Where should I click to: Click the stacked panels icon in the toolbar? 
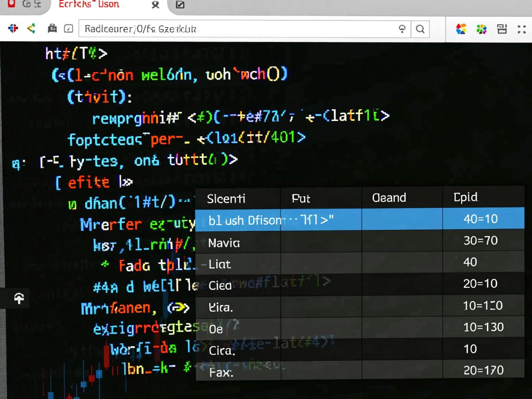tap(502, 29)
